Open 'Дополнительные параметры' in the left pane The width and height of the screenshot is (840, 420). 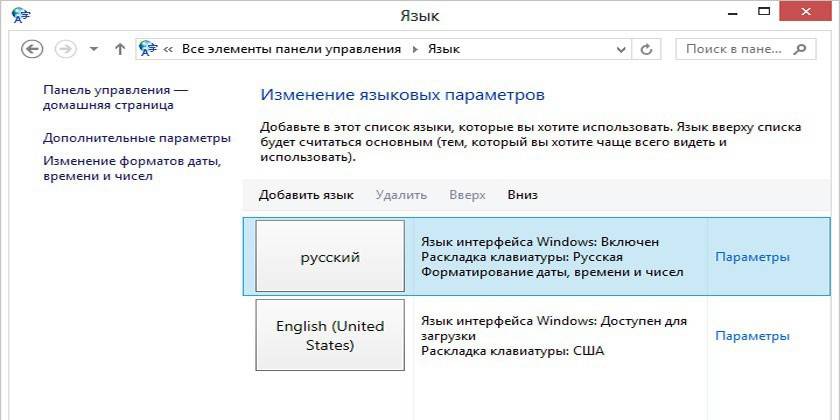(136, 138)
